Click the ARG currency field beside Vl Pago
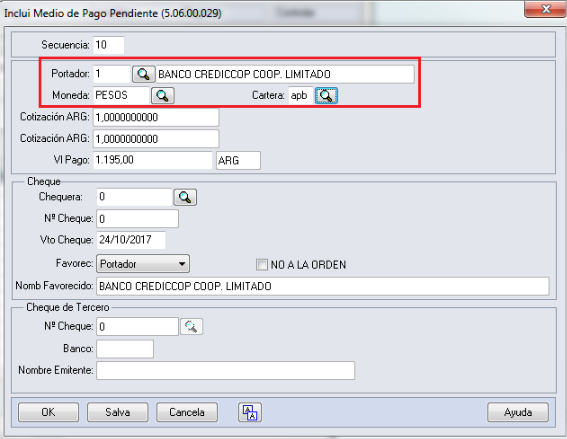 point(238,161)
